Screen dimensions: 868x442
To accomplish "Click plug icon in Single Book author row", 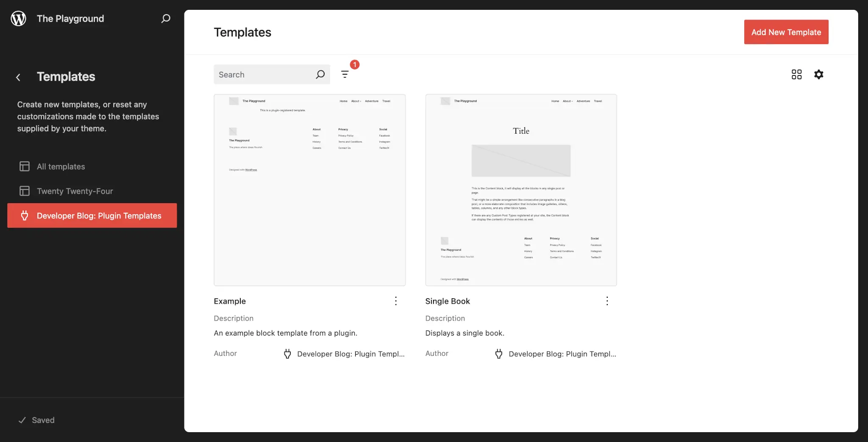I will pos(499,354).
